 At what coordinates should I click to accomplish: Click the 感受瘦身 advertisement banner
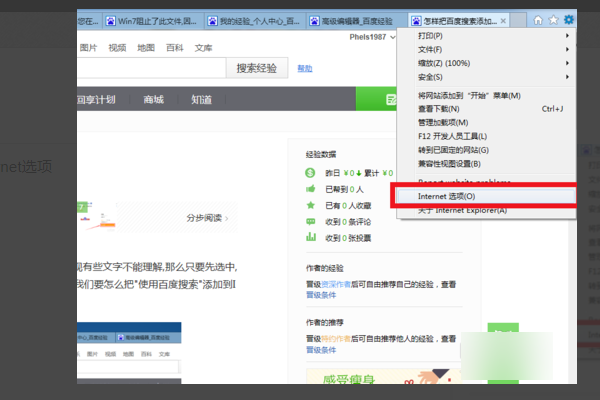(x=383, y=377)
